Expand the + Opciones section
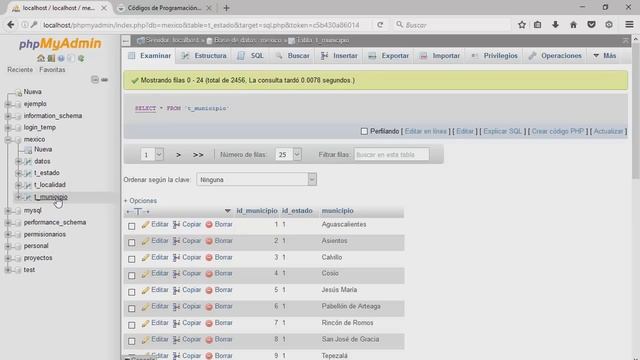640x360 pixels. [x=140, y=201]
